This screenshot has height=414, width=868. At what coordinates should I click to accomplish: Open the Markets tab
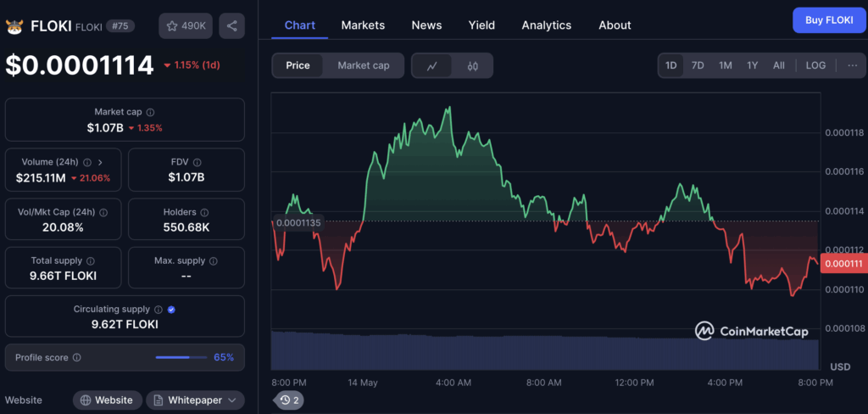pyautogui.click(x=363, y=25)
